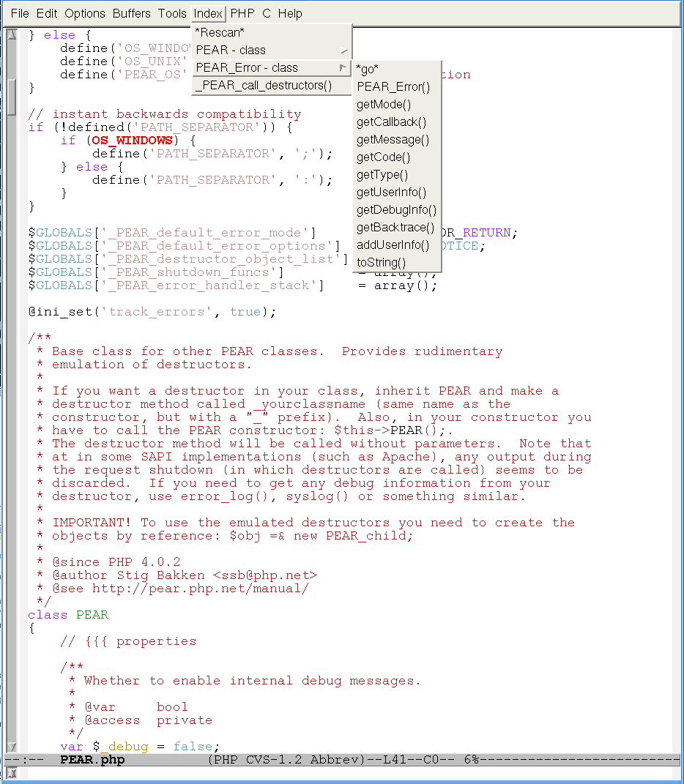684x784 pixels.
Task: Select toString() in the submenu
Action: [x=397, y=262]
